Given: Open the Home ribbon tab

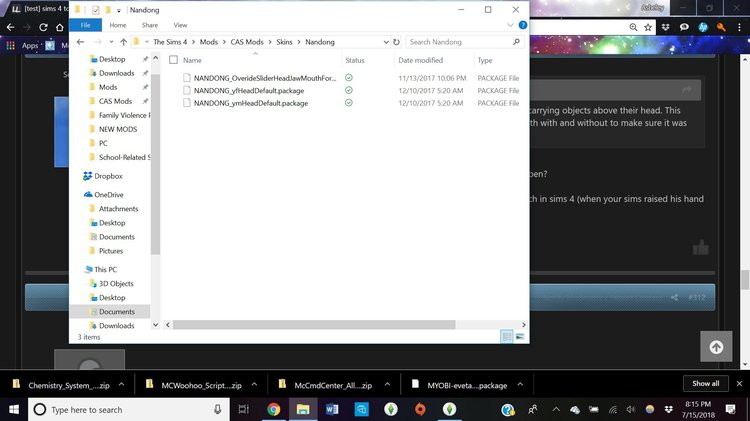Looking at the screenshot, I should click(x=118, y=25).
